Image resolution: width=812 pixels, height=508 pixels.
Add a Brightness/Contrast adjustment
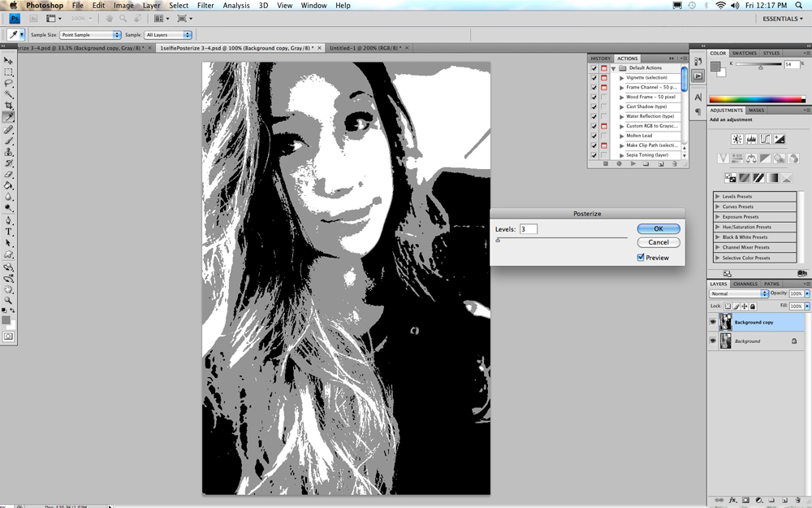tap(737, 139)
